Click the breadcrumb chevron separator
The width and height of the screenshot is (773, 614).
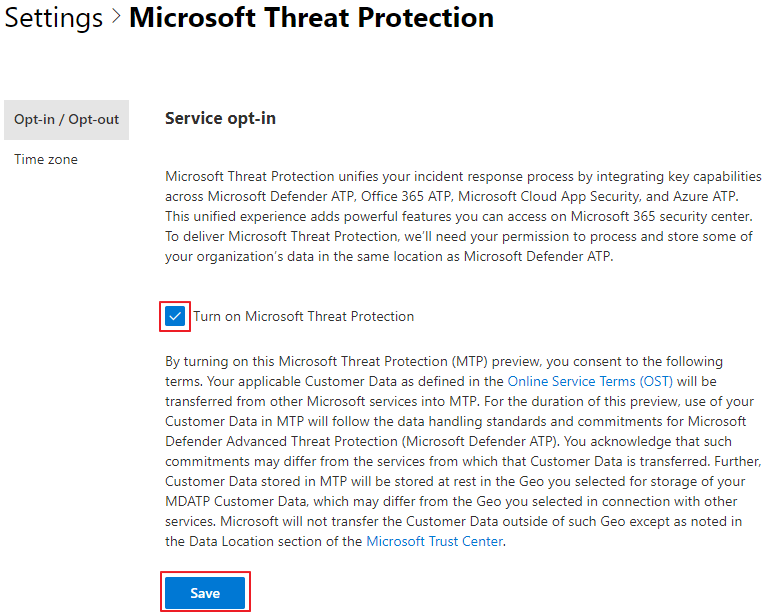point(116,19)
